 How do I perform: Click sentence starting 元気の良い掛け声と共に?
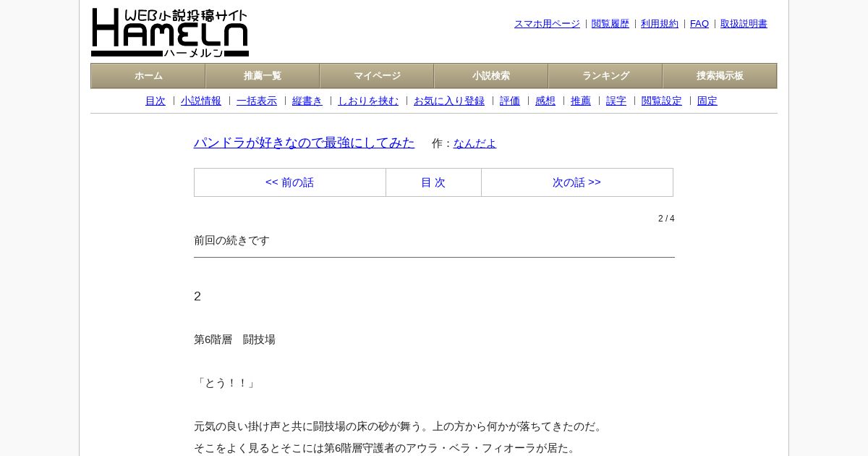click(400, 426)
